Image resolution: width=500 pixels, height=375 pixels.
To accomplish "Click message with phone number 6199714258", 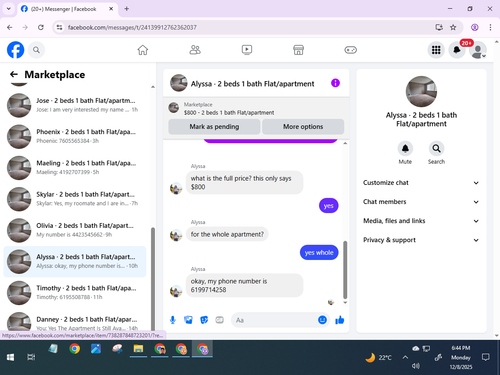I will (244, 285).
